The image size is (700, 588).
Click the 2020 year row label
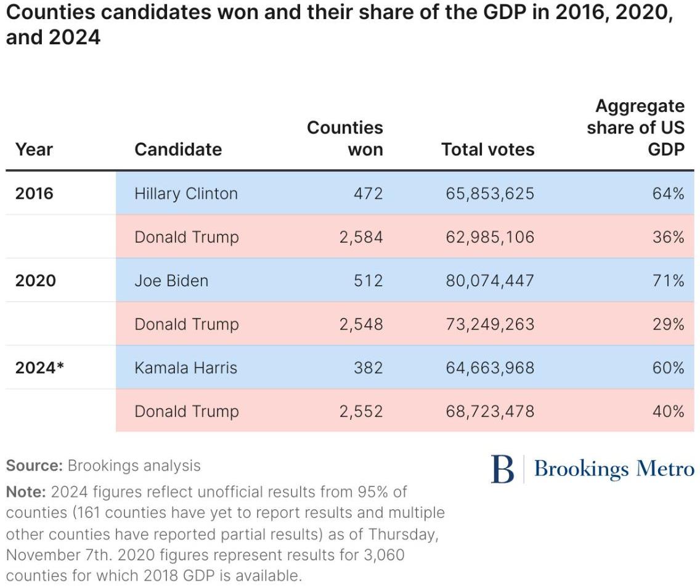click(35, 281)
